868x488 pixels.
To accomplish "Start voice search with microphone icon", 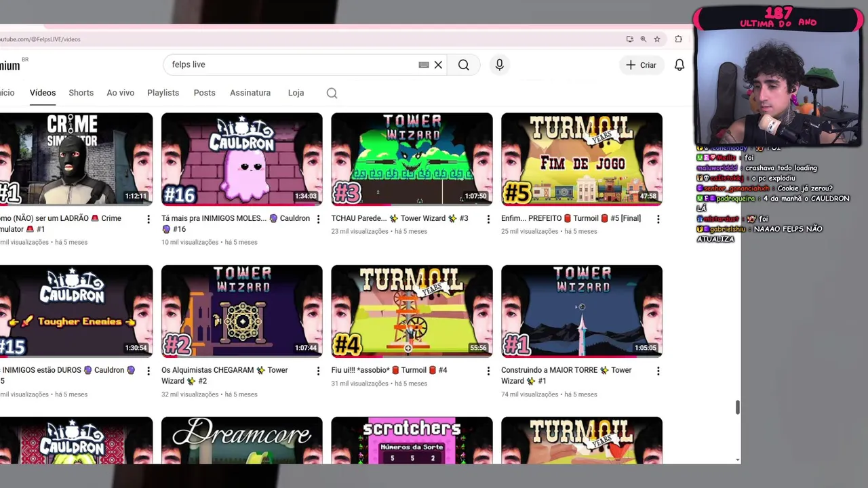I will tap(499, 65).
